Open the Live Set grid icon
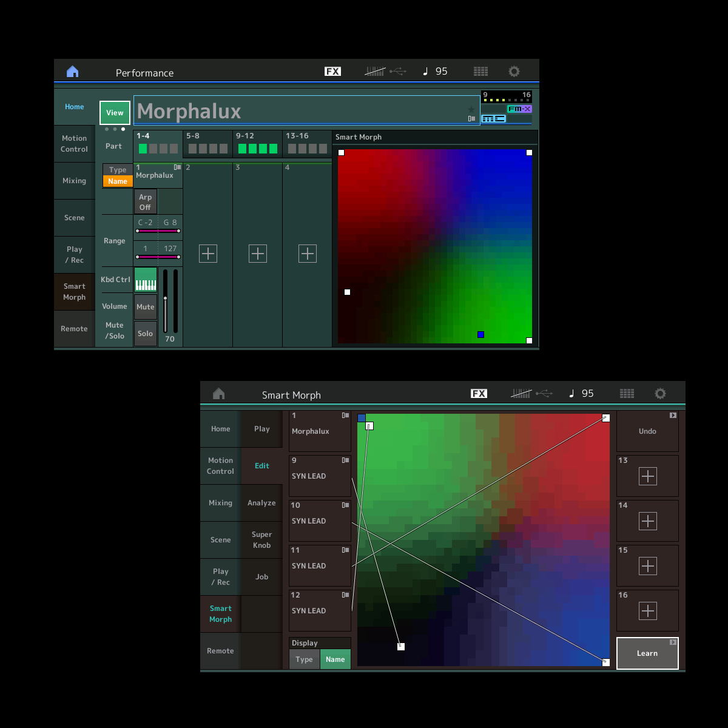The height and width of the screenshot is (728, 728). click(480, 71)
